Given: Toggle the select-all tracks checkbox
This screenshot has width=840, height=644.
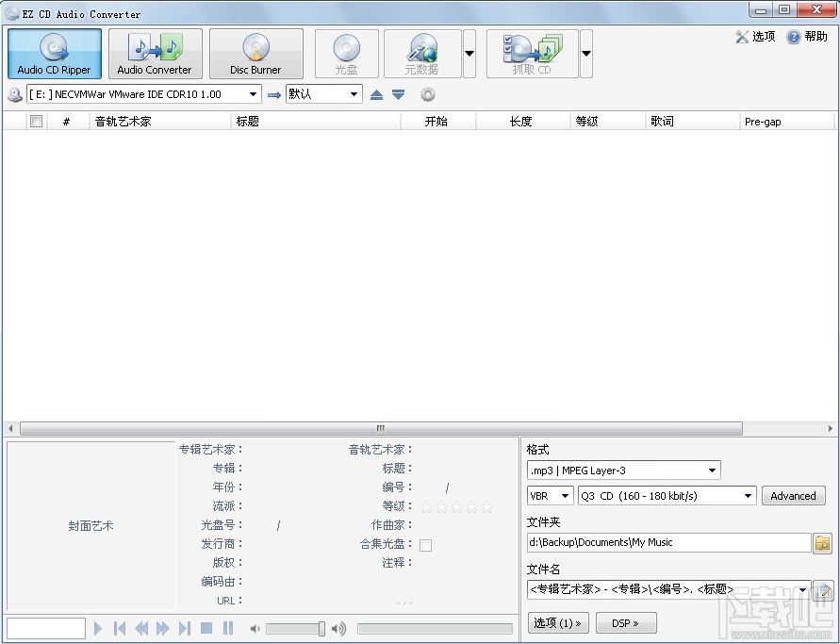Looking at the screenshot, I should click(x=35, y=121).
